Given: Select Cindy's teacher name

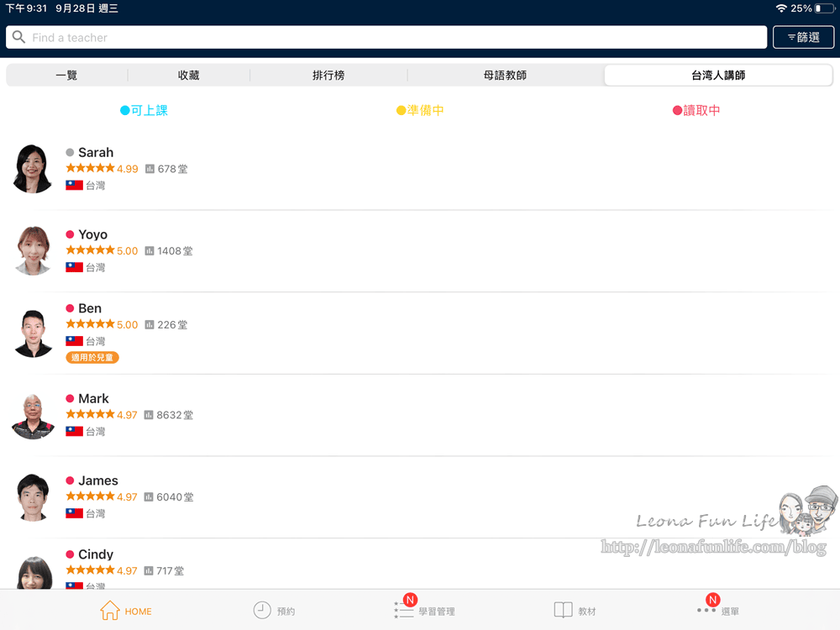Looking at the screenshot, I should click(x=96, y=554).
